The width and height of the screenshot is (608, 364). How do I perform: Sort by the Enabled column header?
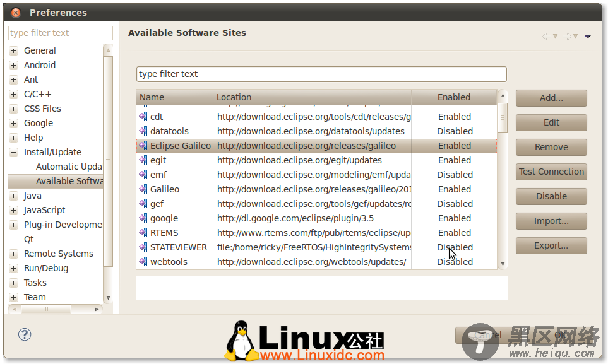pos(454,97)
